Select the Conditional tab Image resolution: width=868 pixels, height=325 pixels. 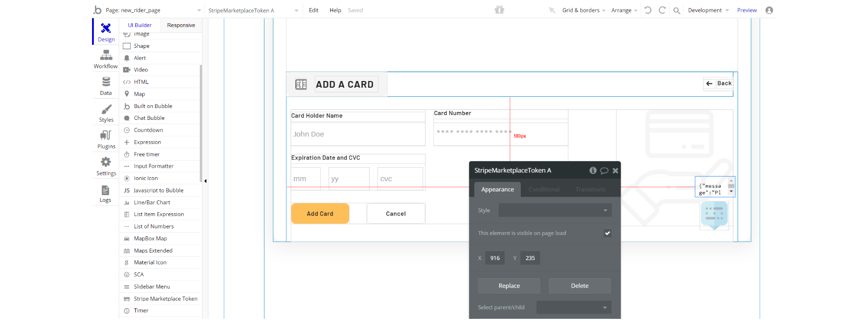pyautogui.click(x=544, y=190)
